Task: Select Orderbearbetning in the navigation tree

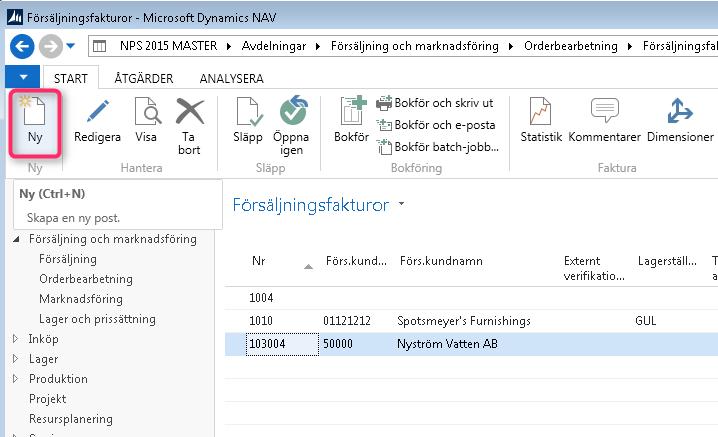Action: (x=86, y=279)
